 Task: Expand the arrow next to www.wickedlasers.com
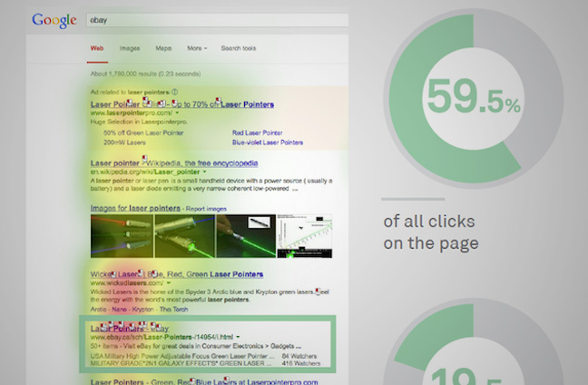tap(169, 283)
